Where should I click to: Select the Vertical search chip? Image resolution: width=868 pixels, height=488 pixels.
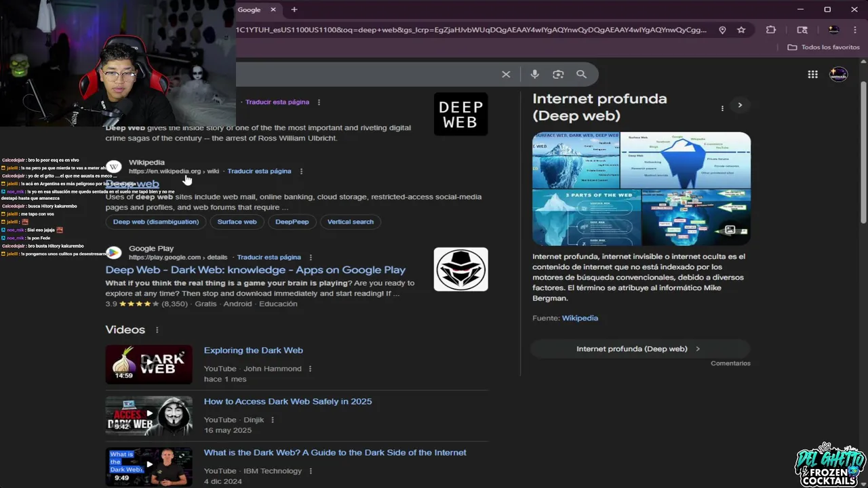point(351,222)
